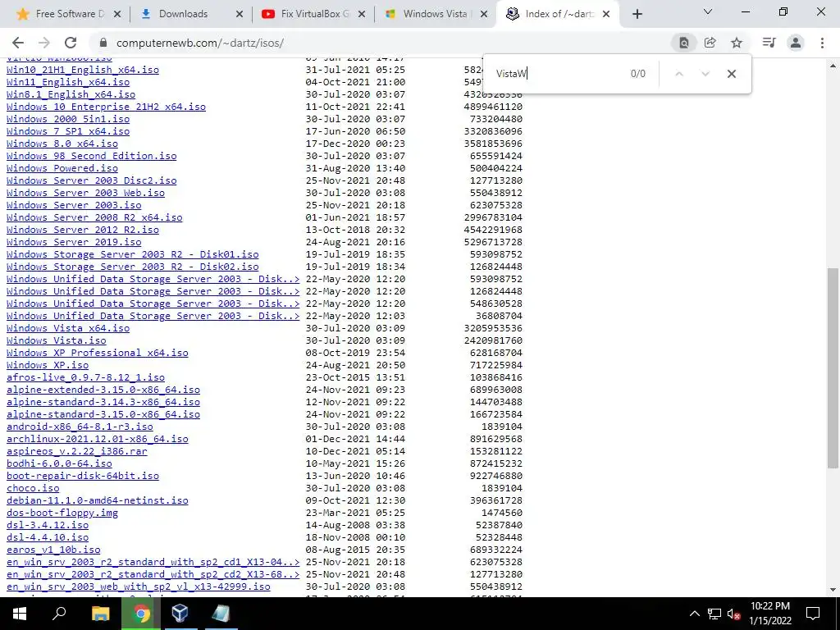Open the media controls icon

(x=769, y=43)
